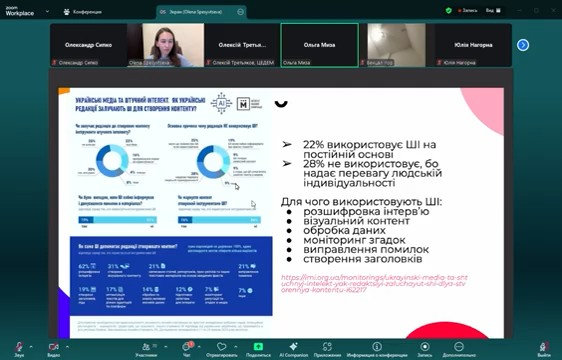
Task: Select Ольга Миза highlighted video tile
Action: pyautogui.click(x=319, y=45)
